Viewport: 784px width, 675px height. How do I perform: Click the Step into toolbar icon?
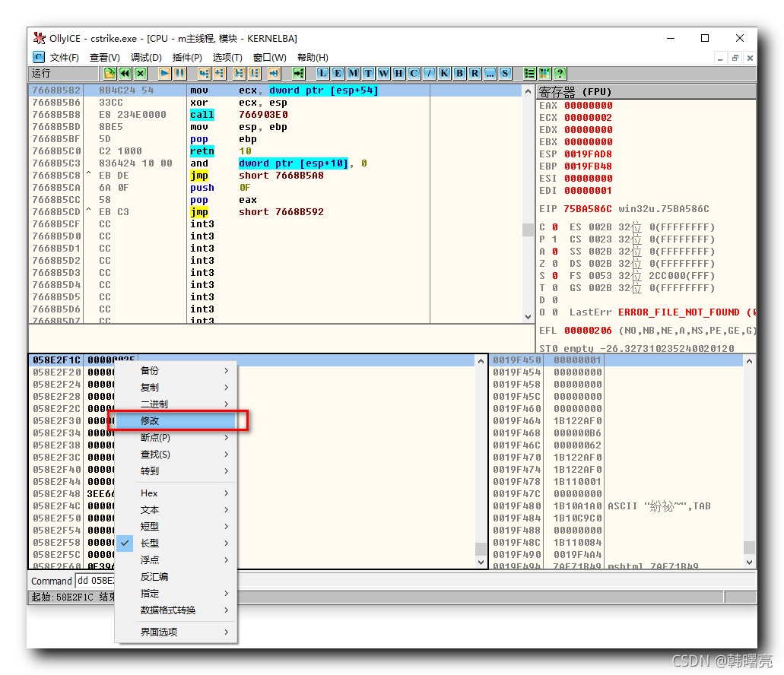204,74
